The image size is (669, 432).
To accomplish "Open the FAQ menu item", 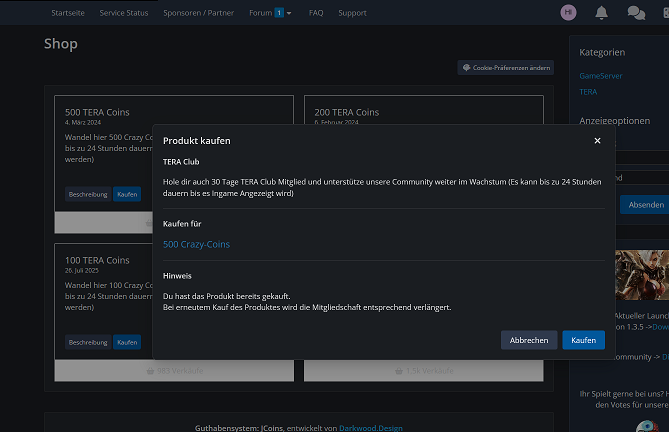I will (316, 13).
